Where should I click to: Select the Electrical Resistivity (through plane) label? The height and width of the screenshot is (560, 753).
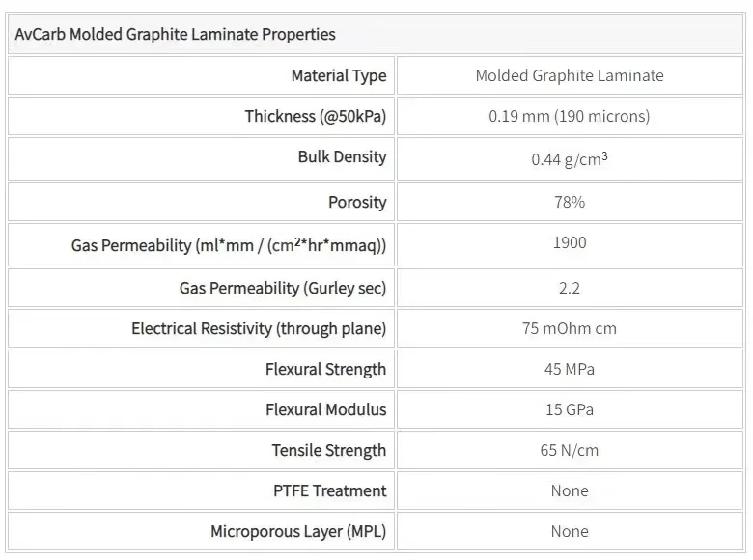pyautogui.click(x=259, y=328)
